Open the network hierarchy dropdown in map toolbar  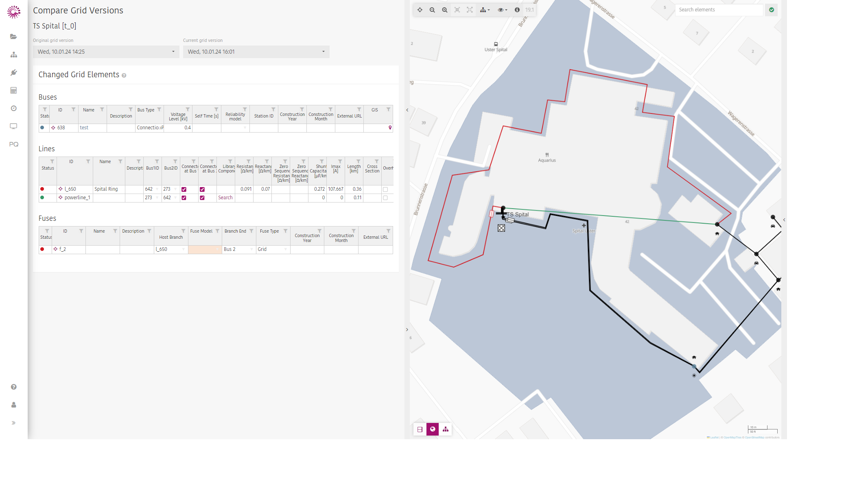484,10
